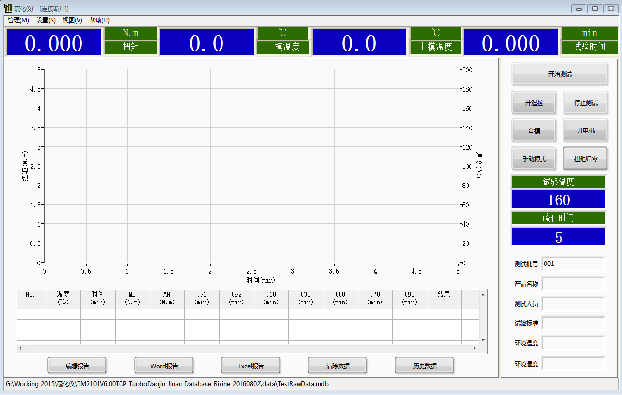Click the button right of Excel报告
Image resolution: width=622 pixels, height=395 pixels.
pyautogui.click(x=338, y=366)
